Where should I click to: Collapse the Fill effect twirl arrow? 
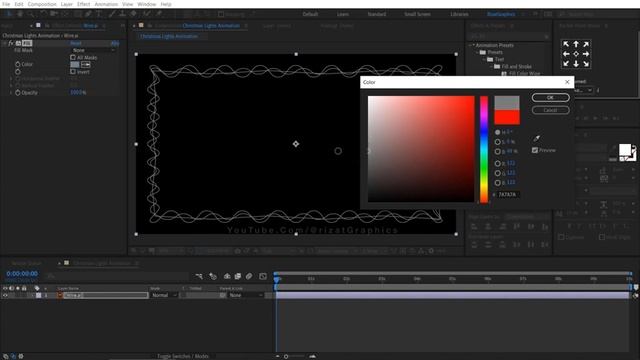(5, 43)
